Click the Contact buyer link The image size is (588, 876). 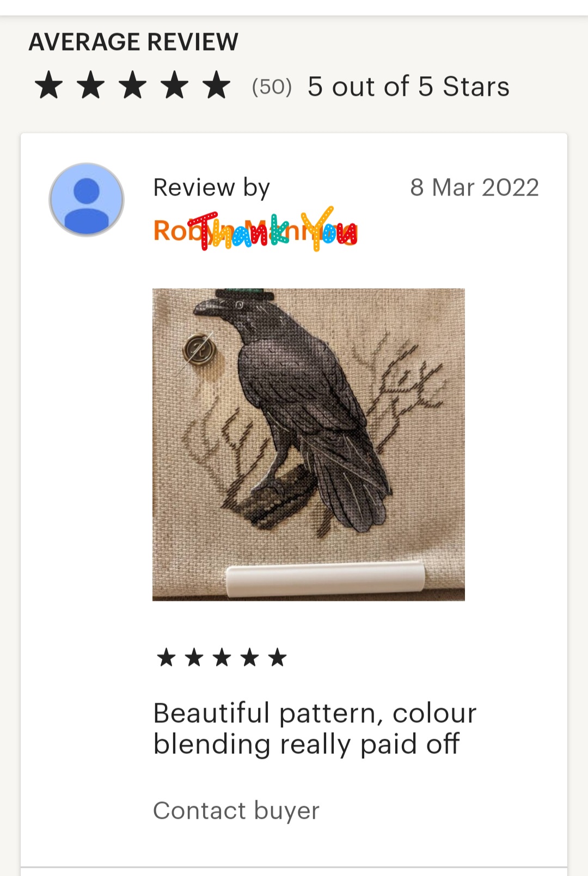[236, 811]
